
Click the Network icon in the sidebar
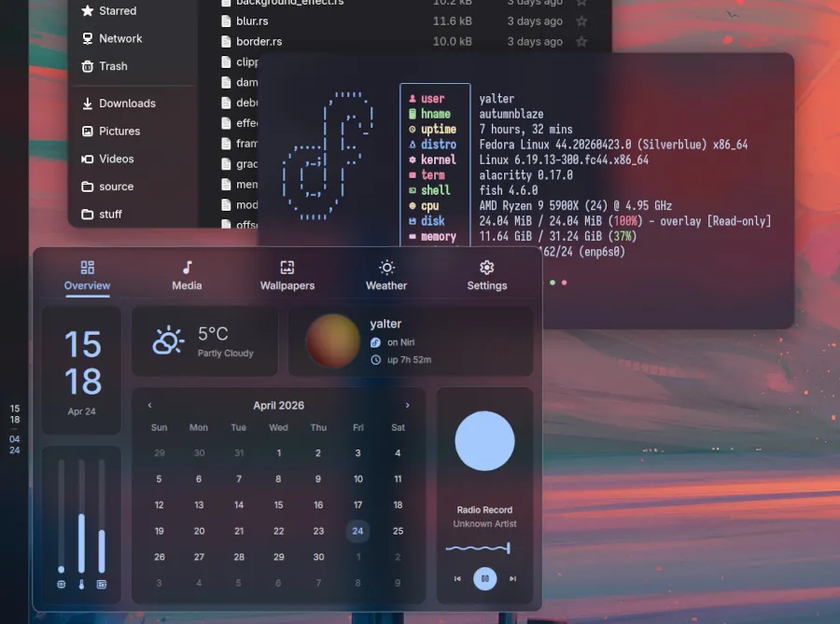[89, 38]
